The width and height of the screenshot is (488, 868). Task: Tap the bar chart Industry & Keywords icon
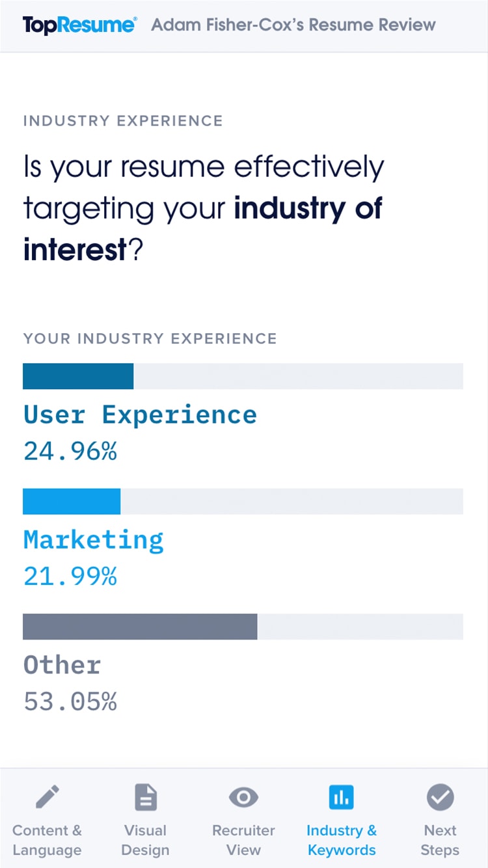pyautogui.click(x=342, y=797)
